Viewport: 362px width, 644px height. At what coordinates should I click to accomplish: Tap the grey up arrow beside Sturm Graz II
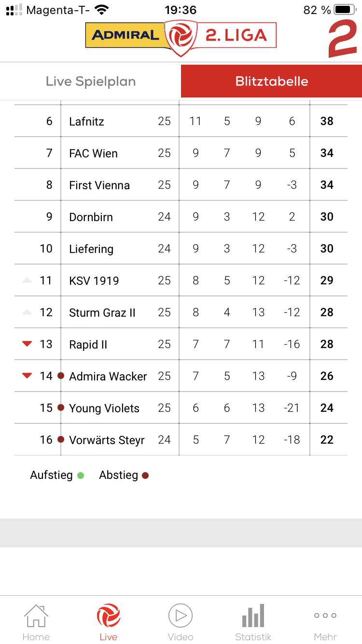[27, 312]
